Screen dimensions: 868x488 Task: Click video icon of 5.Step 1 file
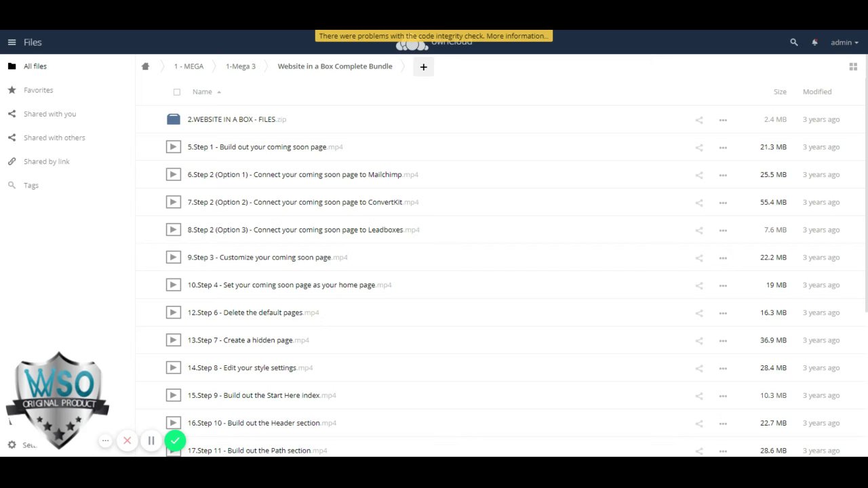coord(174,147)
